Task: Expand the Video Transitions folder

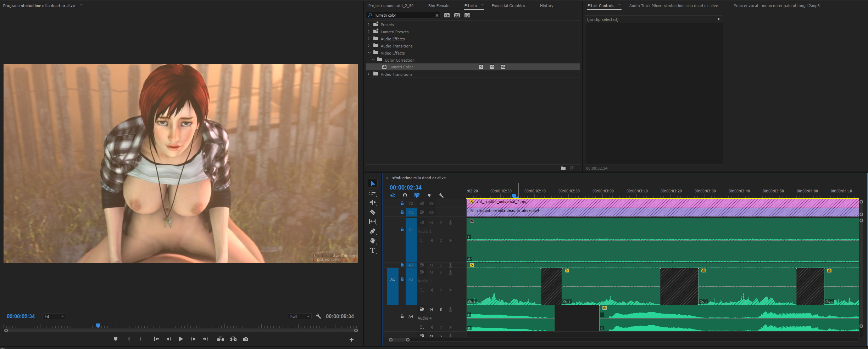Action: pos(369,74)
